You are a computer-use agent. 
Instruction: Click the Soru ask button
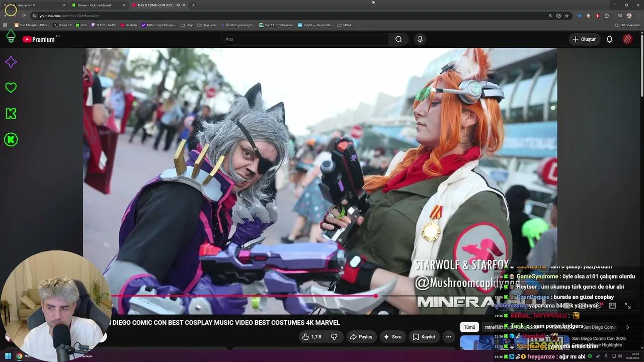coord(392,337)
